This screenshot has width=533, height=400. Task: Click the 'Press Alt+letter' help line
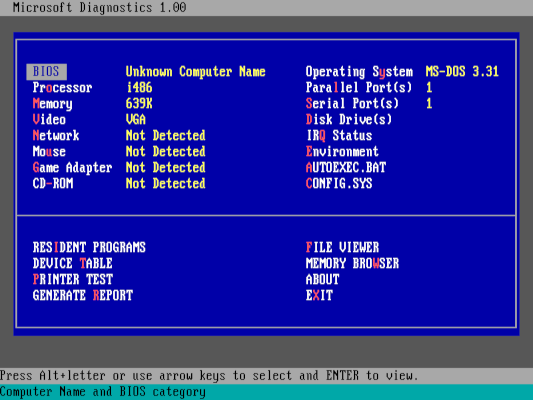tap(209, 376)
